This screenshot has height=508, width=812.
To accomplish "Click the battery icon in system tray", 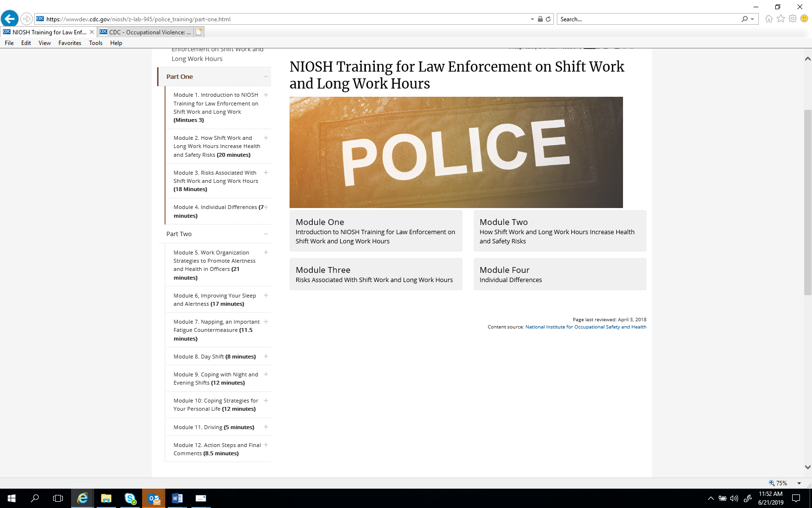I will (723, 498).
